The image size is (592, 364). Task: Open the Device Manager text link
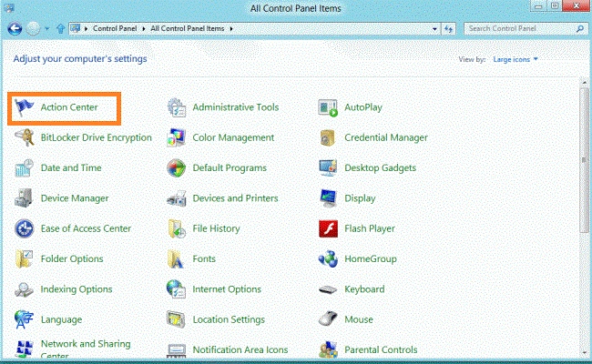click(x=75, y=198)
